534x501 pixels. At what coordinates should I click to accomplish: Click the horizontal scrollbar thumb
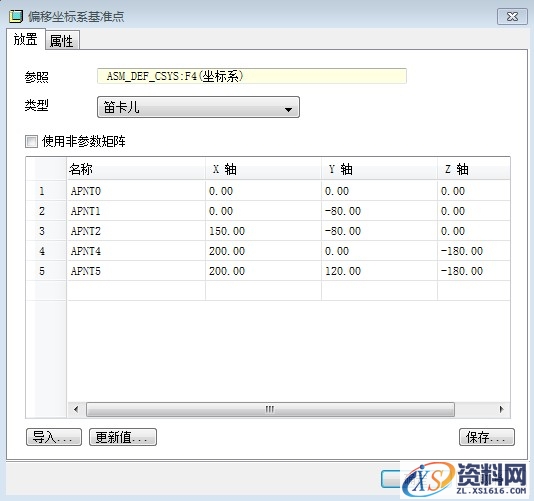270,409
